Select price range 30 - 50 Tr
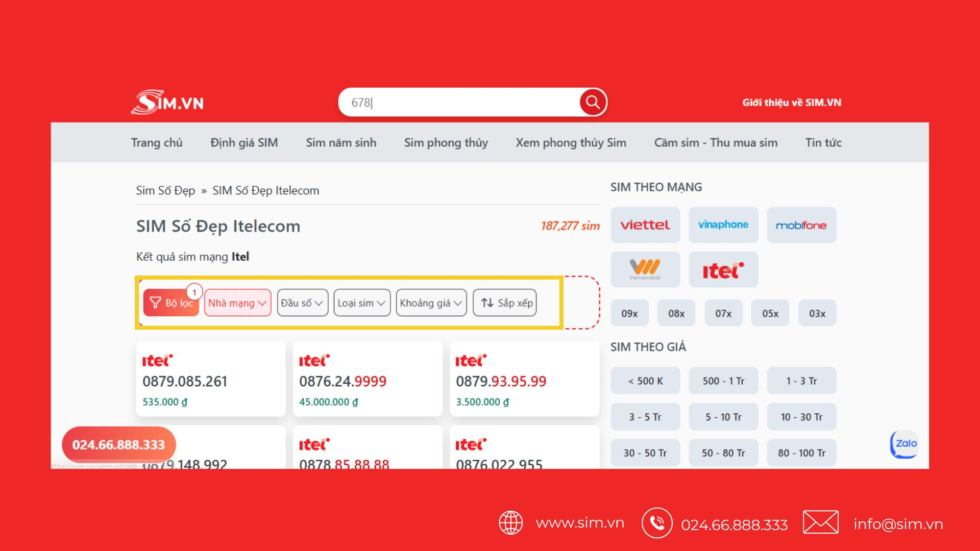 645,453
